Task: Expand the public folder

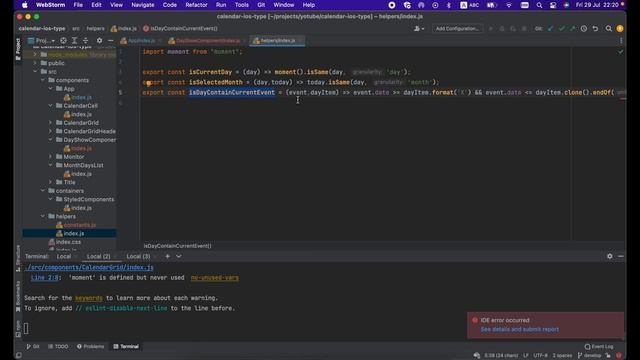Action: 35,63
